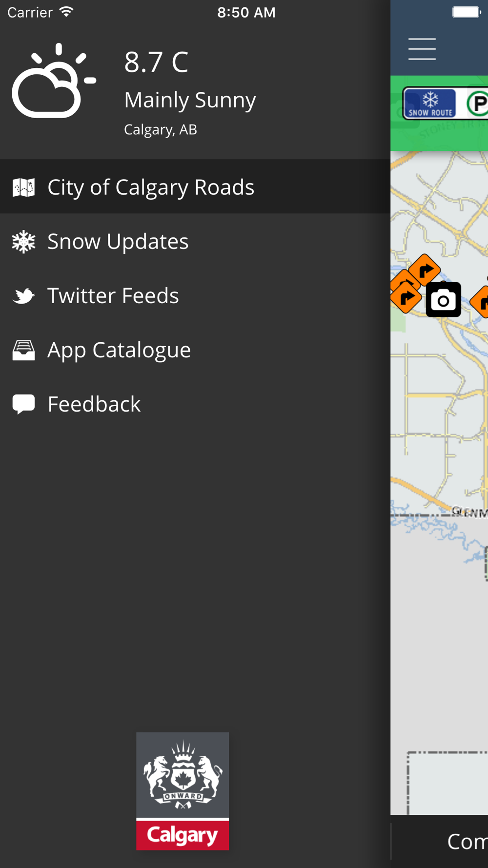488x868 pixels.
Task: Tap the partly sunny weather icon
Action: click(x=54, y=81)
